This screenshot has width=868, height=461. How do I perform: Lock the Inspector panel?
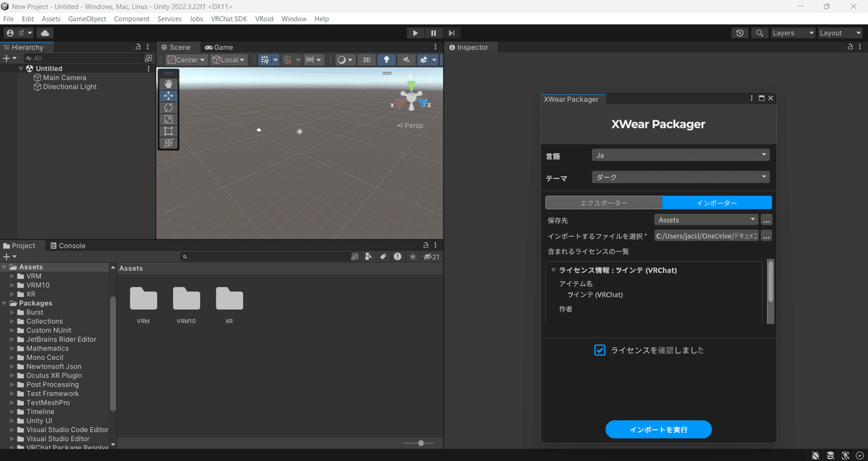pos(850,47)
